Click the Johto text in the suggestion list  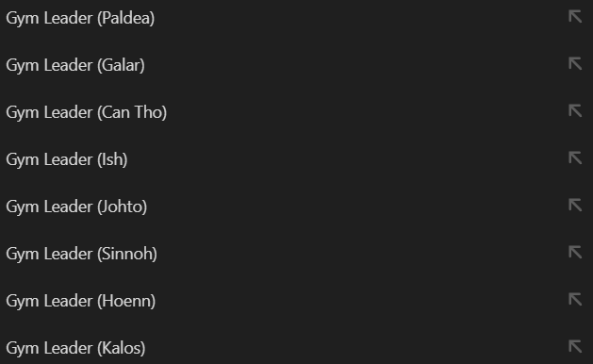pyautogui.click(x=123, y=207)
